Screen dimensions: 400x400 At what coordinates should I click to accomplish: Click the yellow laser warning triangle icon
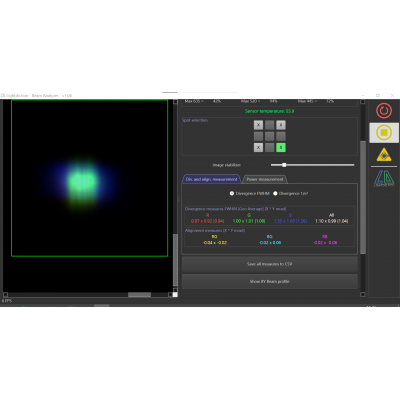pos(384,155)
